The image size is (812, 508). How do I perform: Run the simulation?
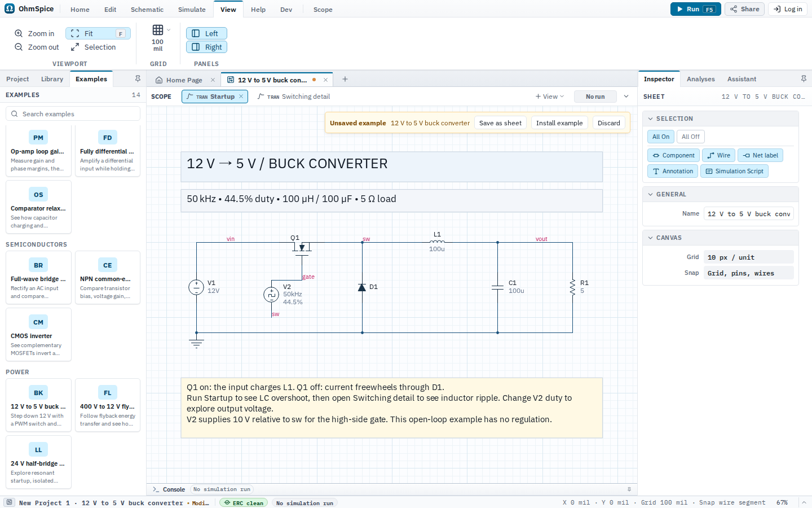click(x=695, y=9)
